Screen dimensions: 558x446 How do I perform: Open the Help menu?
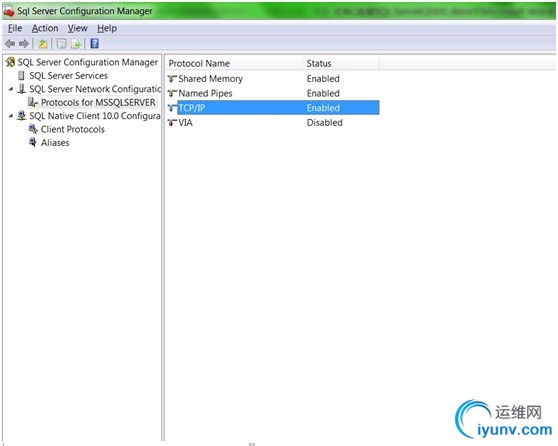coord(107,28)
